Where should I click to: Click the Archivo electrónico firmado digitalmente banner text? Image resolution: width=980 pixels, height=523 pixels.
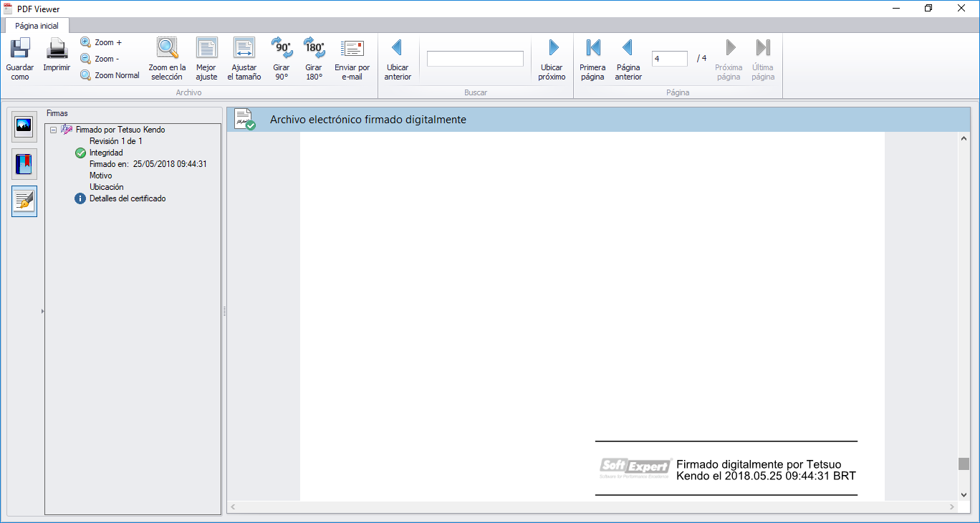pyautogui.click(x=368, y=120)
